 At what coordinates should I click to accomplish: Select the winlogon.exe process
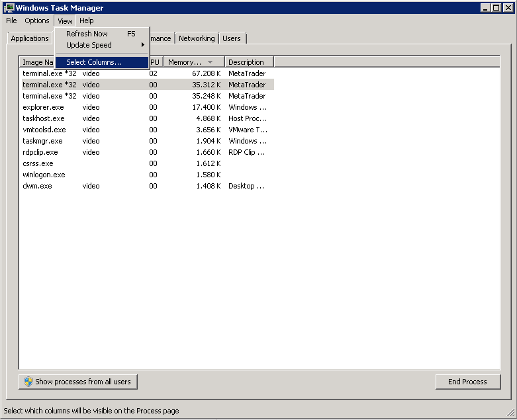click(148, 175)
